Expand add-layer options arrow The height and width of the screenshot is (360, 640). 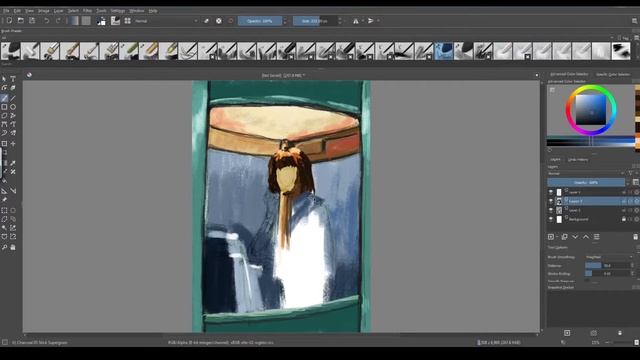(x=557, y=237)
